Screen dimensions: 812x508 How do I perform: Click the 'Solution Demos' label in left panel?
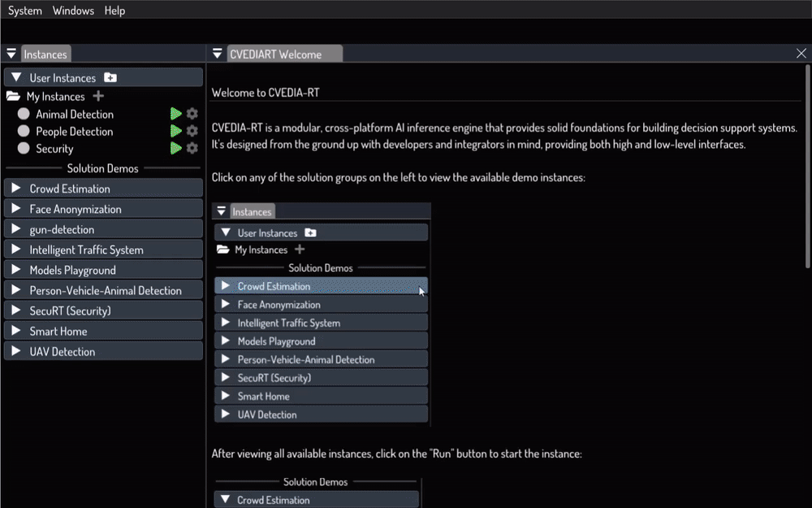pyautogui.click(x=102, y=168)
